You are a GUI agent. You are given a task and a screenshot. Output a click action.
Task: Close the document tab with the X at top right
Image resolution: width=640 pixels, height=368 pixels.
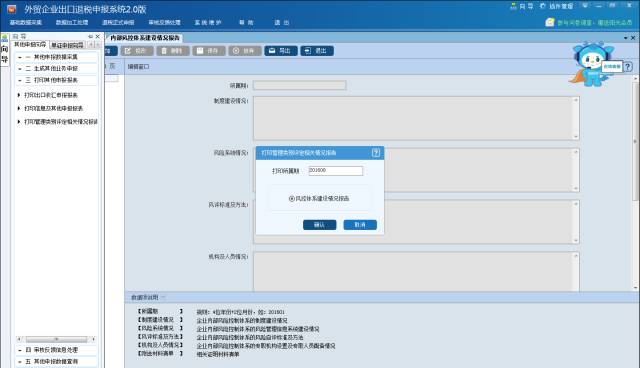[x=633, y=38]
